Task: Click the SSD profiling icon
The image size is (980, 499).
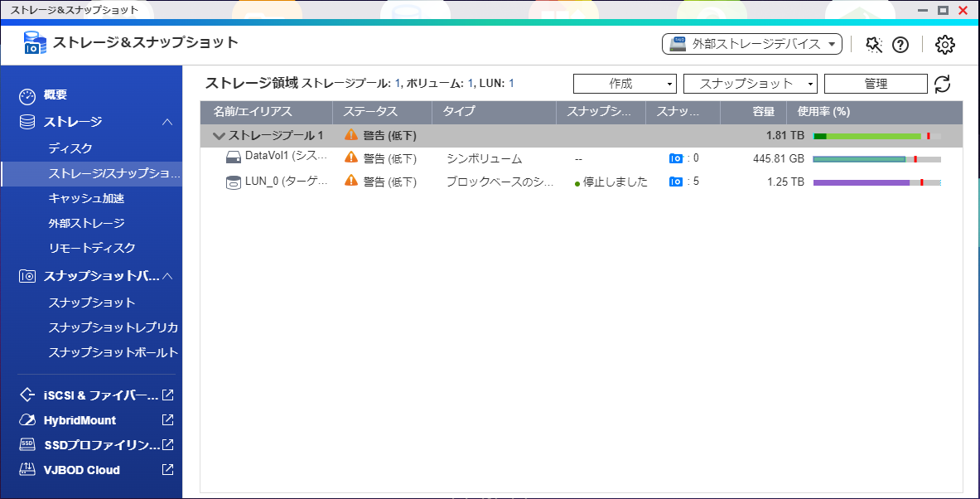Action: coord(27,444)
